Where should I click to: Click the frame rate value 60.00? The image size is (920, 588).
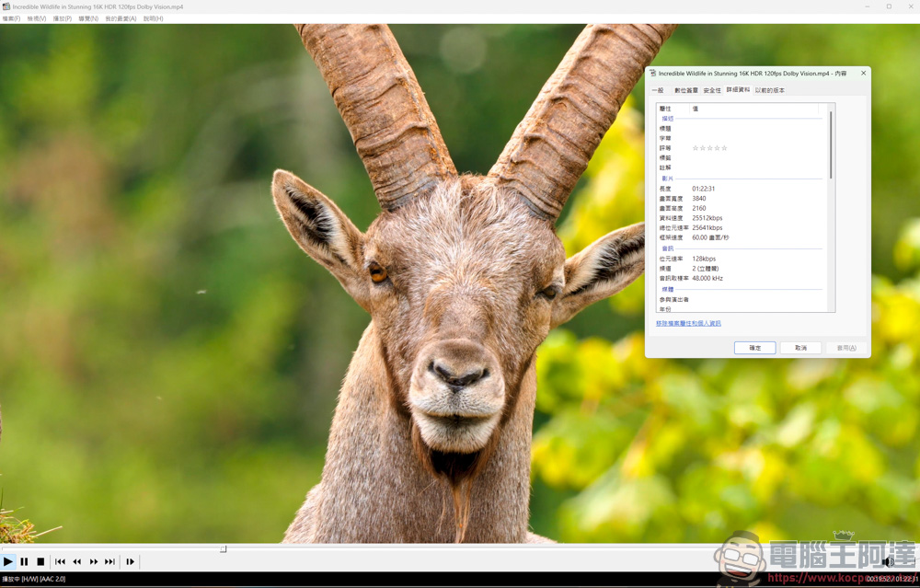pyautogui.click(x=710, y=237)
